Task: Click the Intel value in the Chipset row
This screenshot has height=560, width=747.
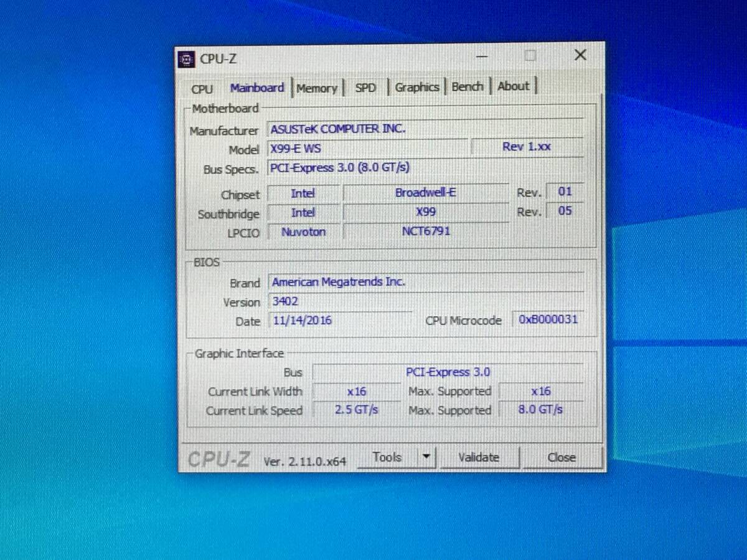Action: (x=303, y=194)
